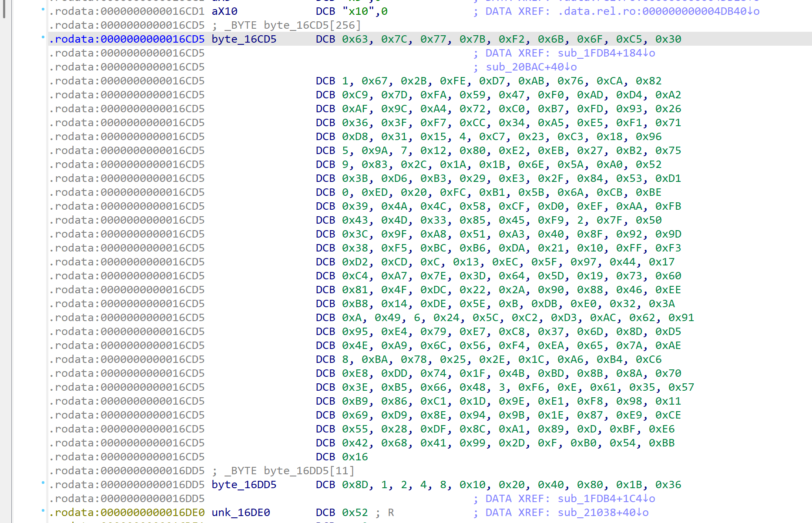Toggle the breakpoint dot beside the byte_16DD5 line
Image resolution: width=812 pixels, height=523 pixels.
pos(43,483)
